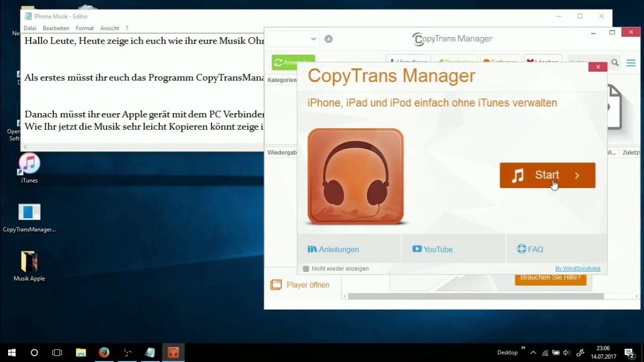The width and height of the screenshot is (644, 362).
Task: Click the Editor notepad taskbar icon
Action: point(150,352)
